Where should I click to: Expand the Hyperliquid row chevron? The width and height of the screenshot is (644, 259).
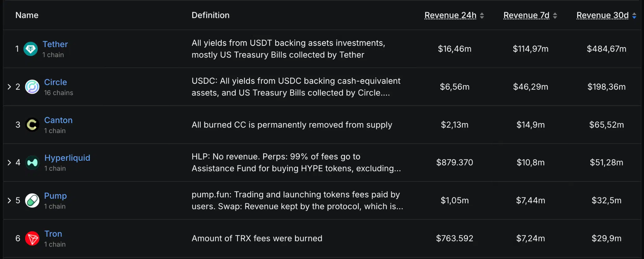click(9, 162)
